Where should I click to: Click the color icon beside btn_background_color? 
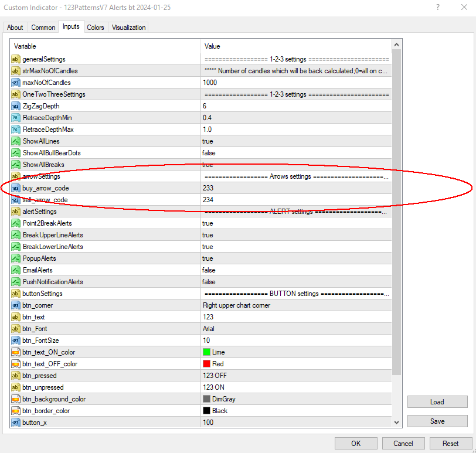15,399
